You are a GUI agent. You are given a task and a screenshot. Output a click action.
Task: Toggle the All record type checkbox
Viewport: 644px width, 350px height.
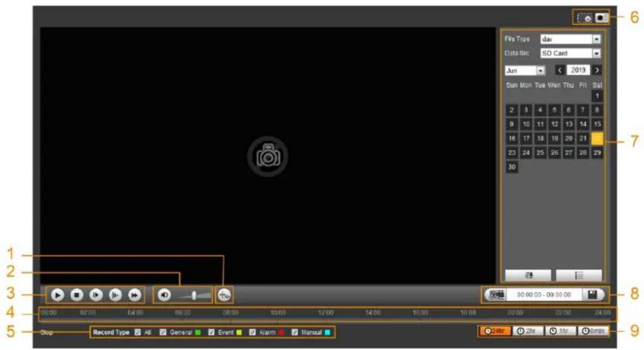[138, 332]
